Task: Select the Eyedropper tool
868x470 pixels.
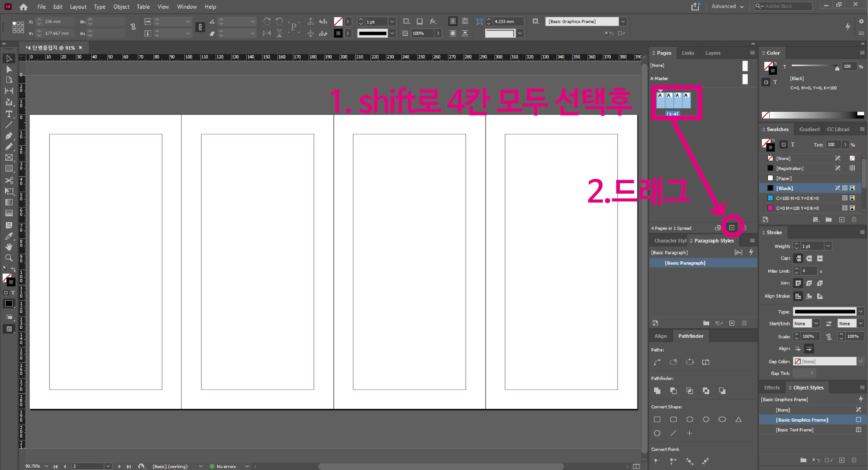Action: [9, 236]
